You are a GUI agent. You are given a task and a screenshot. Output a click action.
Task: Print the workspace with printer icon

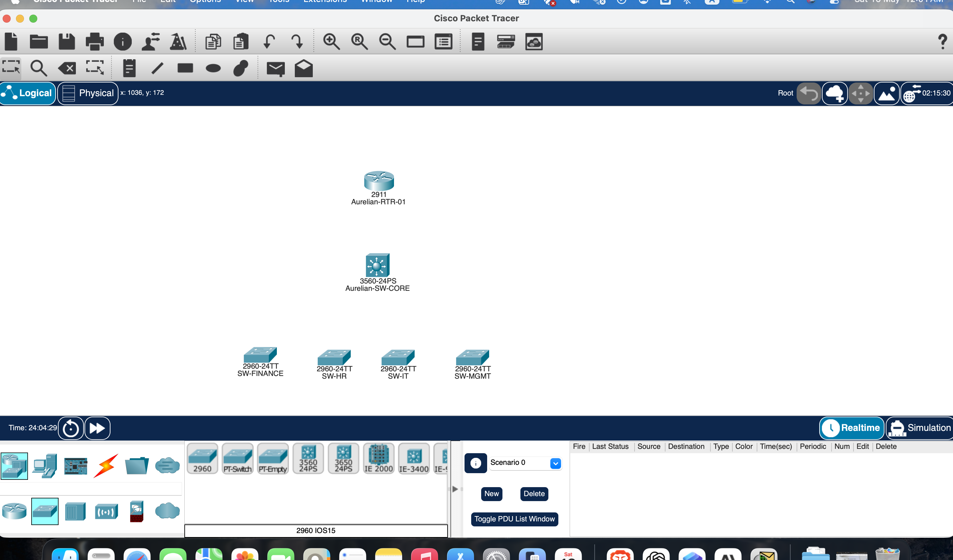pos(95,42)
